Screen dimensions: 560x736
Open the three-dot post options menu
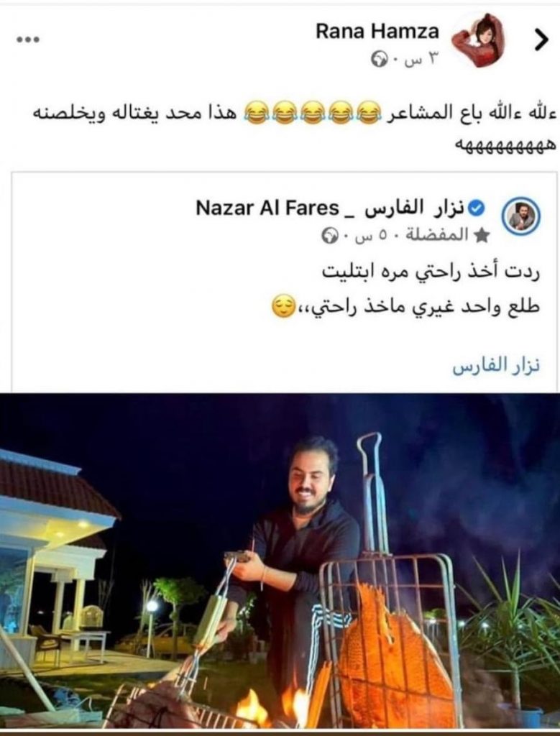pyautogui.click(x=28, y=40)
